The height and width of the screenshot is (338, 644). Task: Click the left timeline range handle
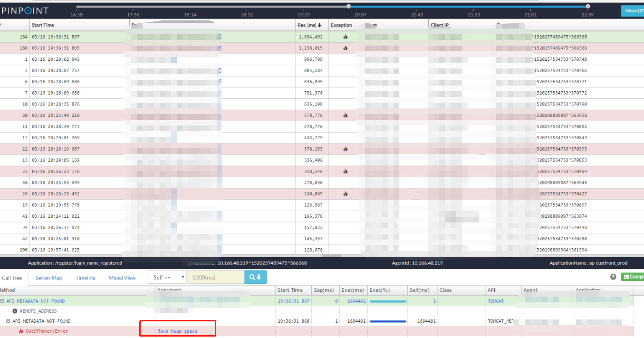(348, 6)
